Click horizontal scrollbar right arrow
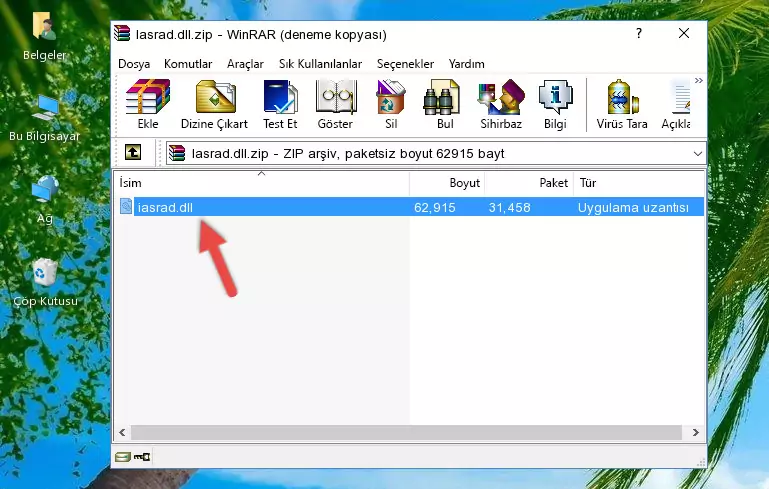 (695, 432)
